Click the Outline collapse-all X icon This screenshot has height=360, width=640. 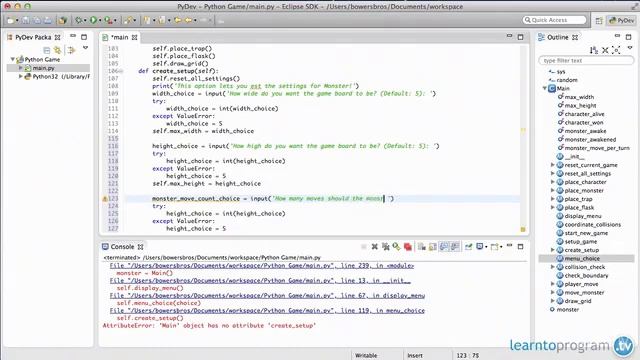click(605, 50)
